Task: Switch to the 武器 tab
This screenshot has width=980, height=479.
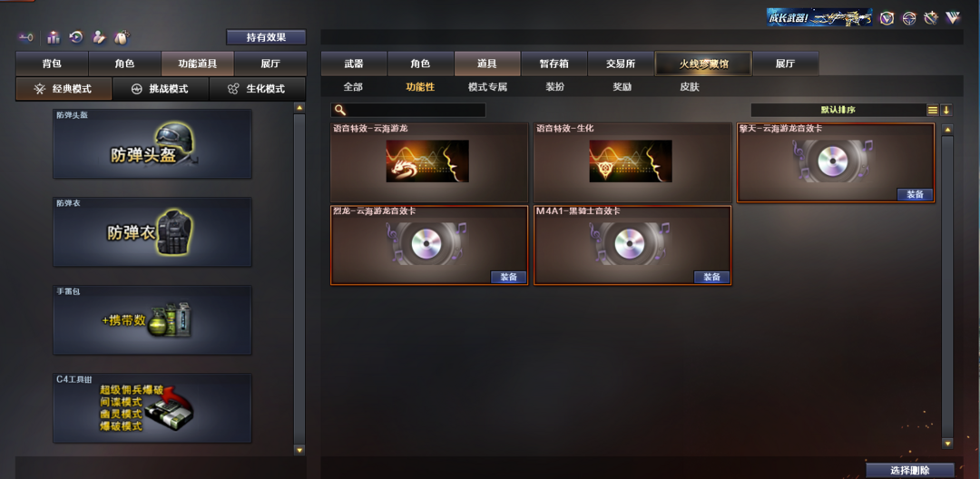Action: coord(354,64)
